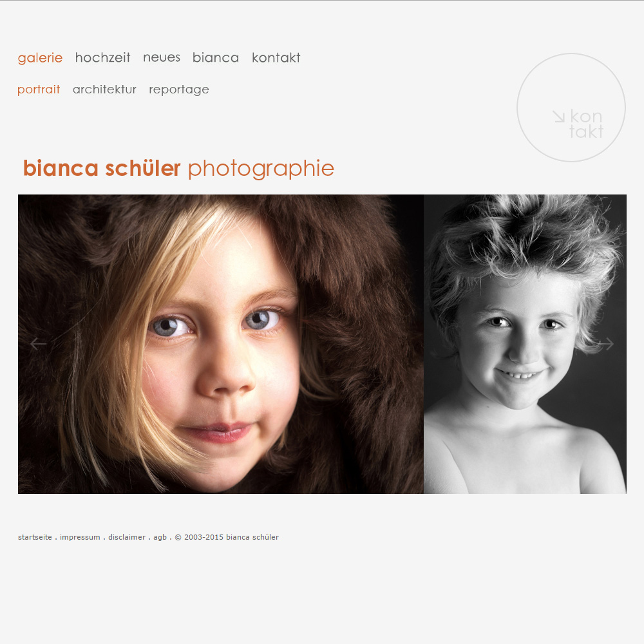Show the reportage gallery

(x=178, y=90)
